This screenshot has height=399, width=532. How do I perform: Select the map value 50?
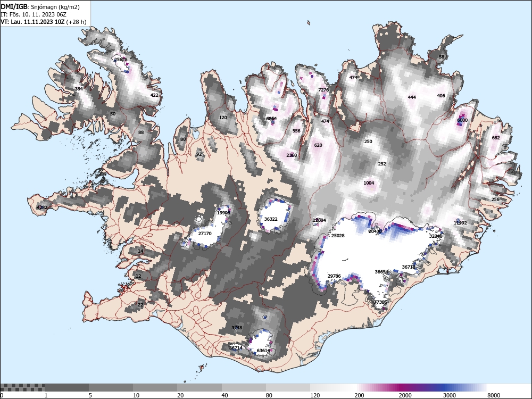[x=113, y=114]
